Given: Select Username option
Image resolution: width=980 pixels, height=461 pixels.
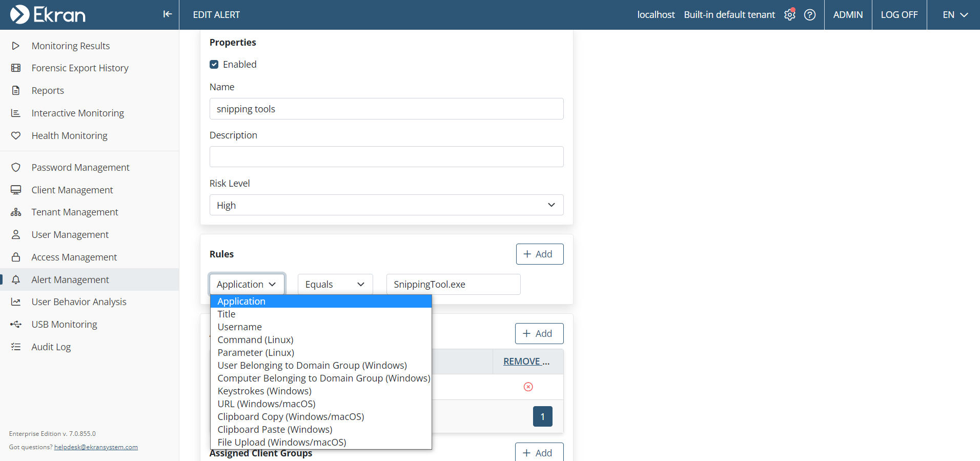Looking at the screenshot, I should (321, 327).
